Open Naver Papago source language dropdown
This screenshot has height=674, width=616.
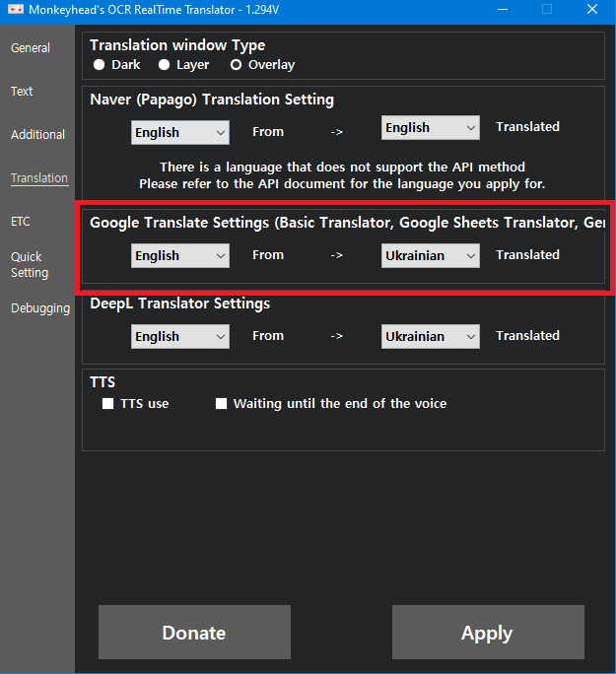pyautogui.click(x=180, y=132)
